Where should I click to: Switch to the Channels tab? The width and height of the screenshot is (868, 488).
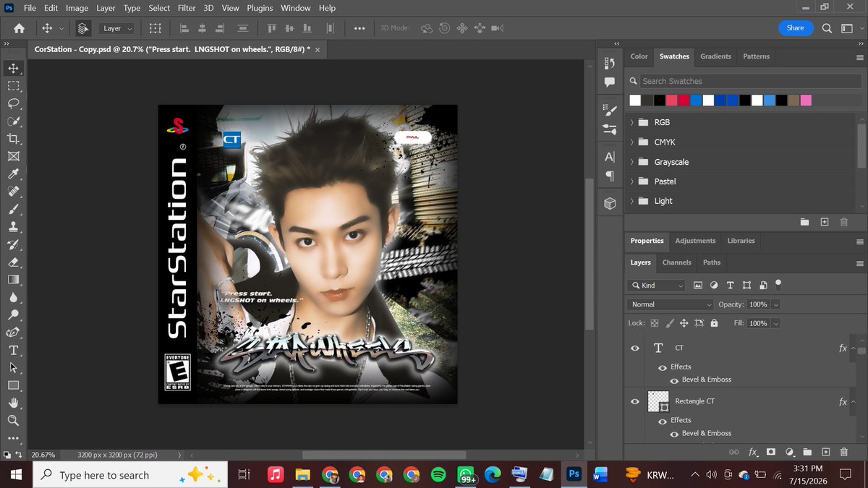(x=676, y=262)
